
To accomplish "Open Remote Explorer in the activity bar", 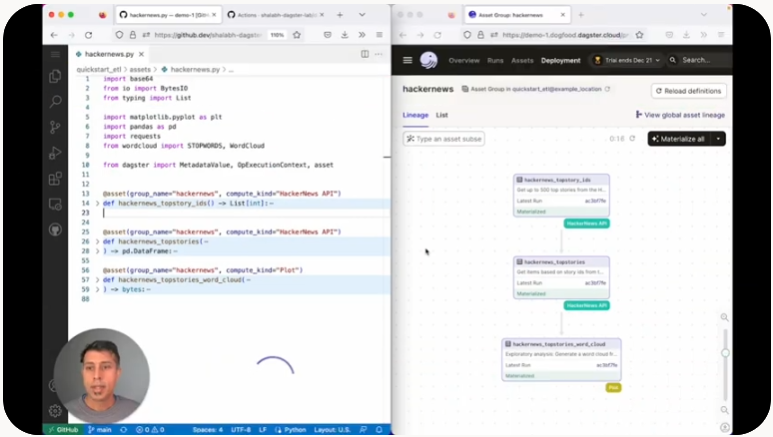I will click(55, 204).
